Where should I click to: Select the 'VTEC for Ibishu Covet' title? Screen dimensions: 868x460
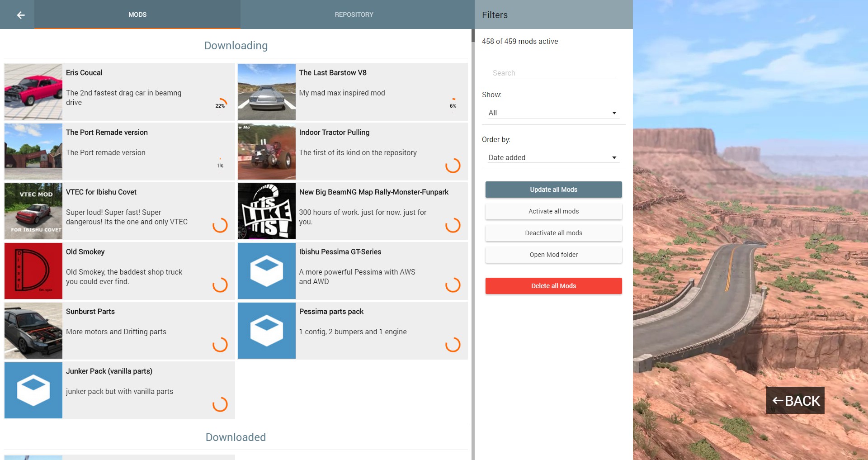[101, 192]
